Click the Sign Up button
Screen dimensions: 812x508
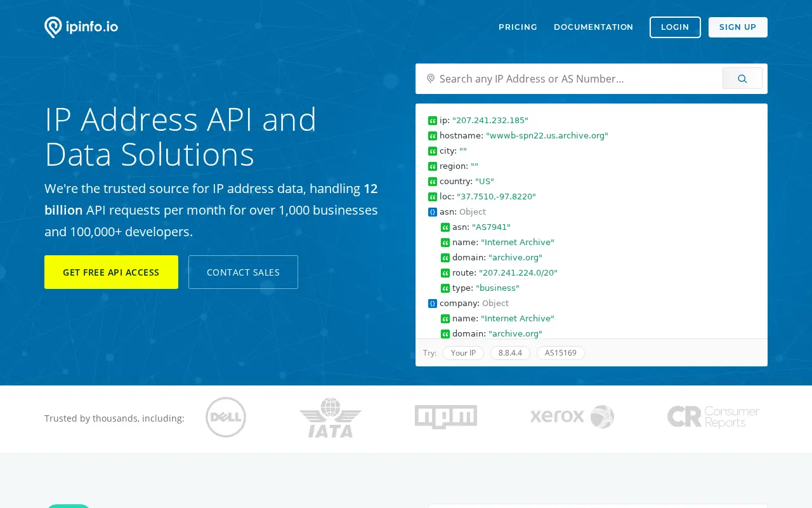(x=738, y=27)
